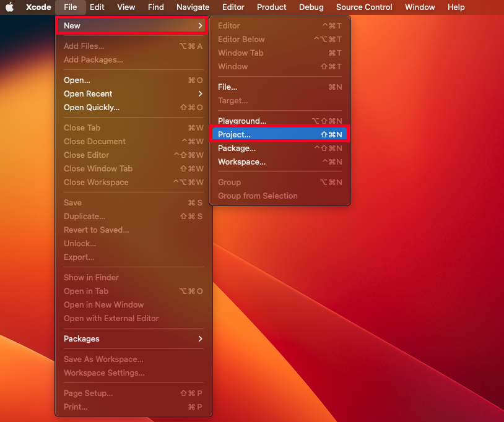Open the Navigate menu
The image size is (504, 422).
coord(193,7)
